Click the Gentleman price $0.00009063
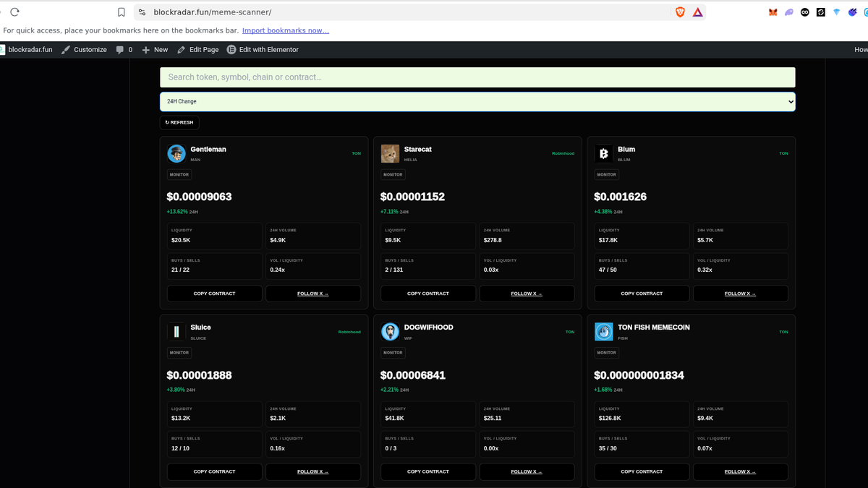This screenshot has height=488, width=868. pyautogui.click(x=199, y=197)
